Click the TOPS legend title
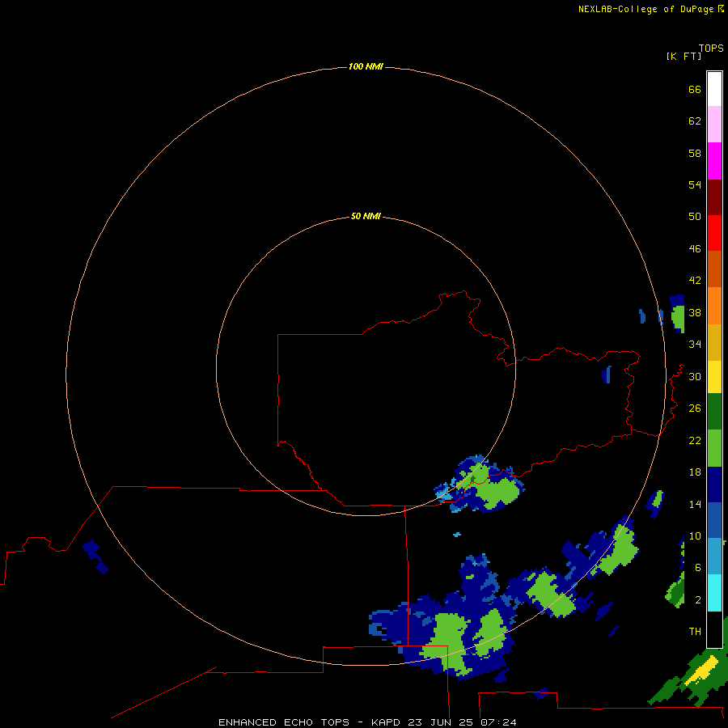The height and width of the screenshot is (728, 728). [x=711, y=48]
